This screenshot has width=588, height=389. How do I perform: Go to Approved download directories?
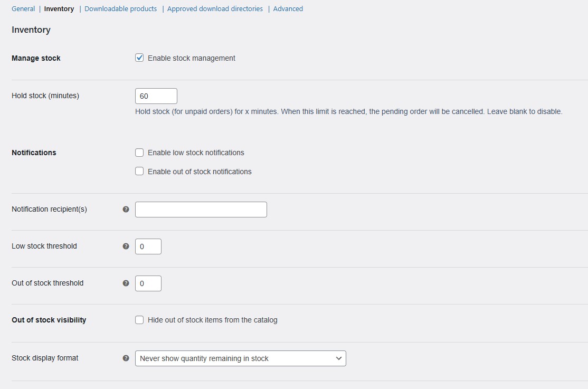(x=215, y=9)
